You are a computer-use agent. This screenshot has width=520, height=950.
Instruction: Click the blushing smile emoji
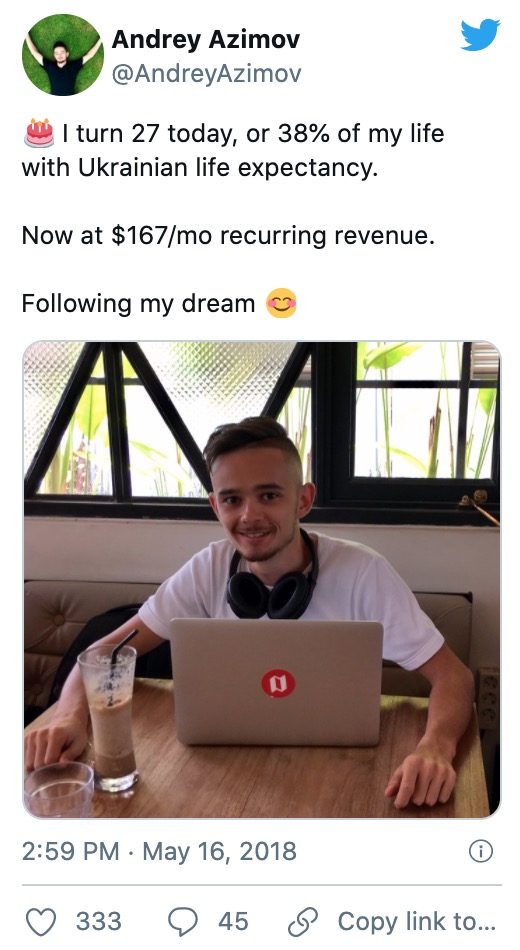pyautogui.click(x=282, y=303)
